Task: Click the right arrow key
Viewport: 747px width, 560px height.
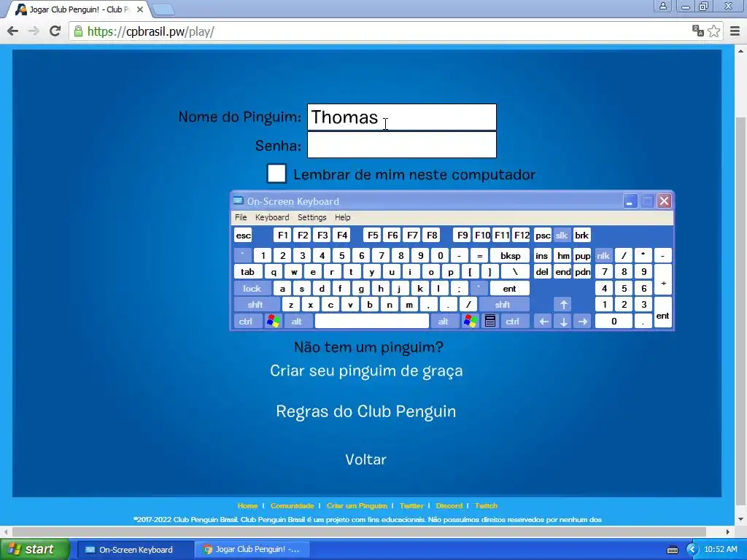Action: click(583, 322)
